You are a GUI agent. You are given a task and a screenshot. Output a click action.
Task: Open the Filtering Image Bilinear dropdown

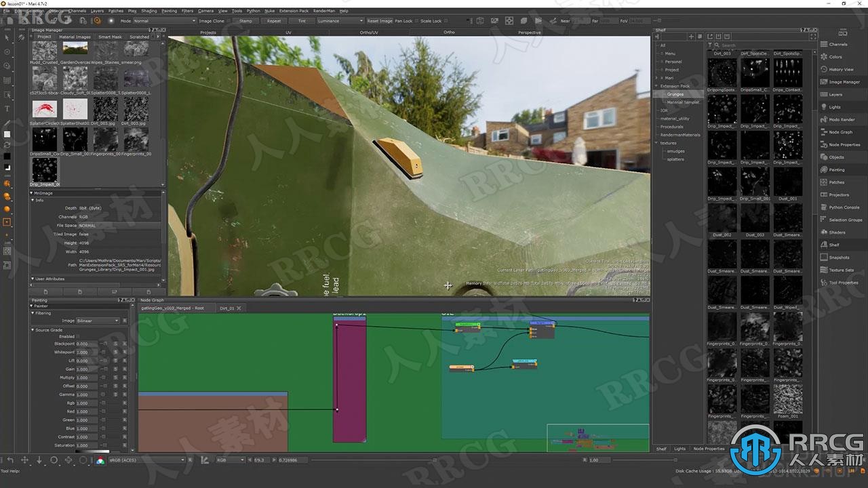click(98, 321)
